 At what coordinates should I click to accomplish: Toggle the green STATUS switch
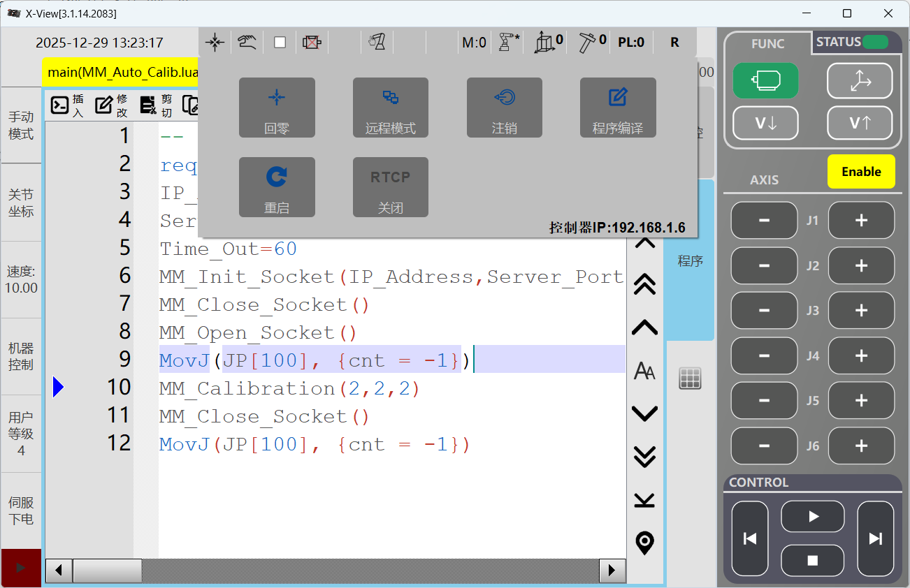point(876,42)
